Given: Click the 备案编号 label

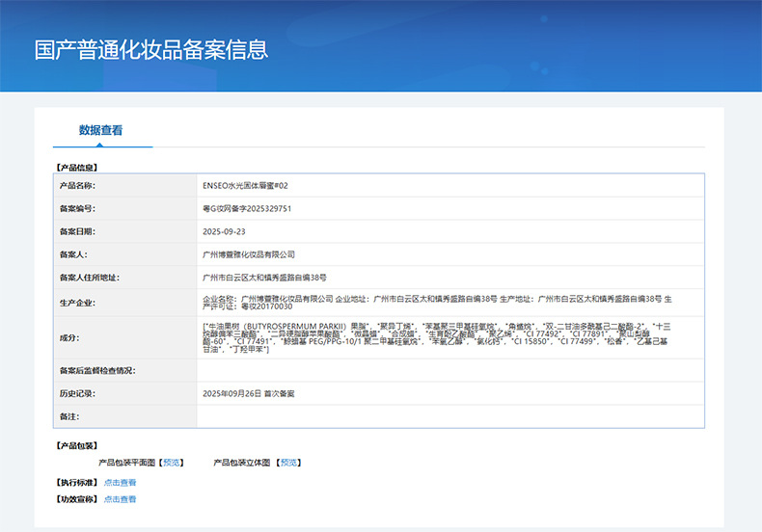Looking at the screenshot, I should coord(77,209).
